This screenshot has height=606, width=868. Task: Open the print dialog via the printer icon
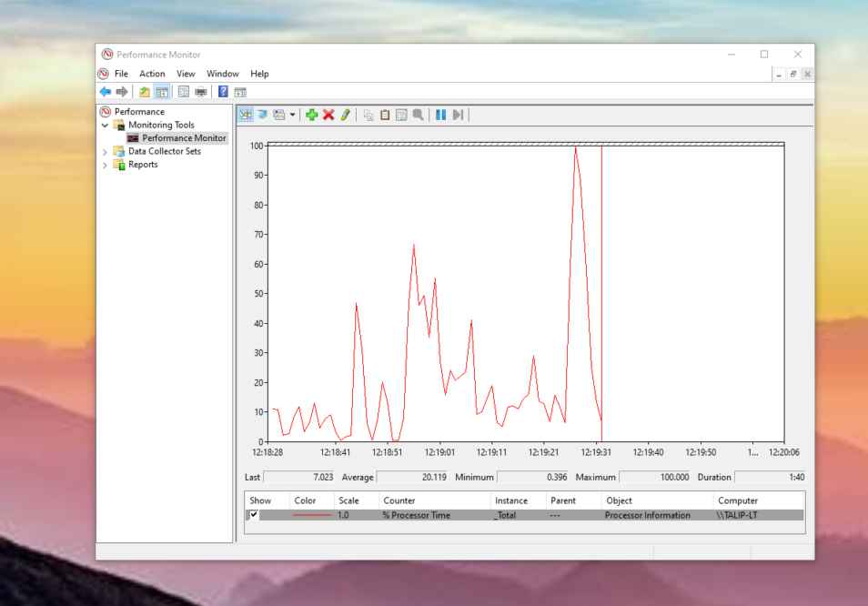[x=201, y=91]
